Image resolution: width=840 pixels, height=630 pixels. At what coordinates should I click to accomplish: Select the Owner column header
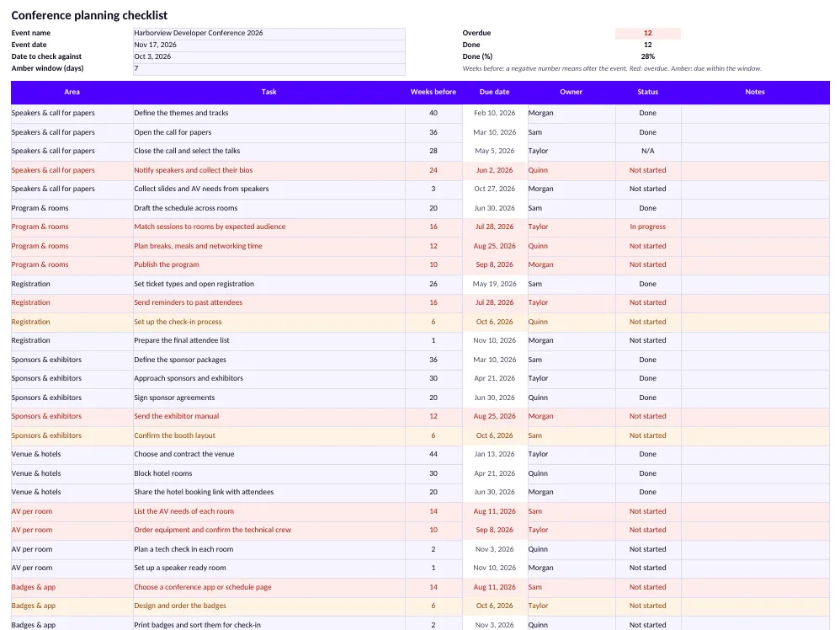tap(571, 92)
